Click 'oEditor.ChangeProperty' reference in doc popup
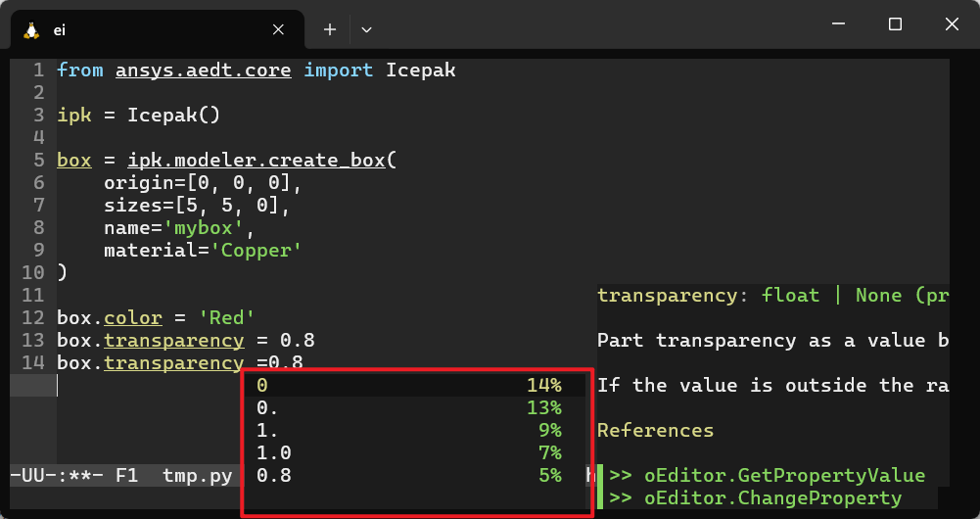Image resolution: width=980 pixels, height=519 pixels. coord(772,497)
